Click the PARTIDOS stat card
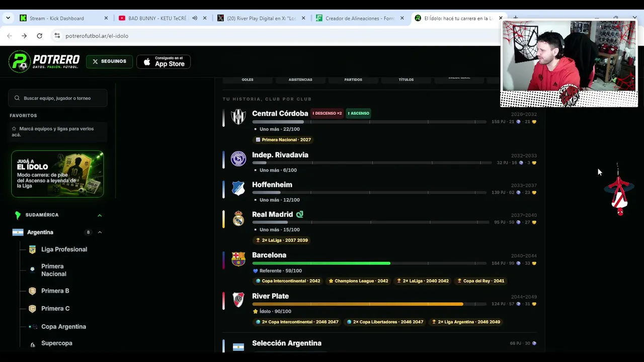644x362 pixels. click(x=353, y=79)
